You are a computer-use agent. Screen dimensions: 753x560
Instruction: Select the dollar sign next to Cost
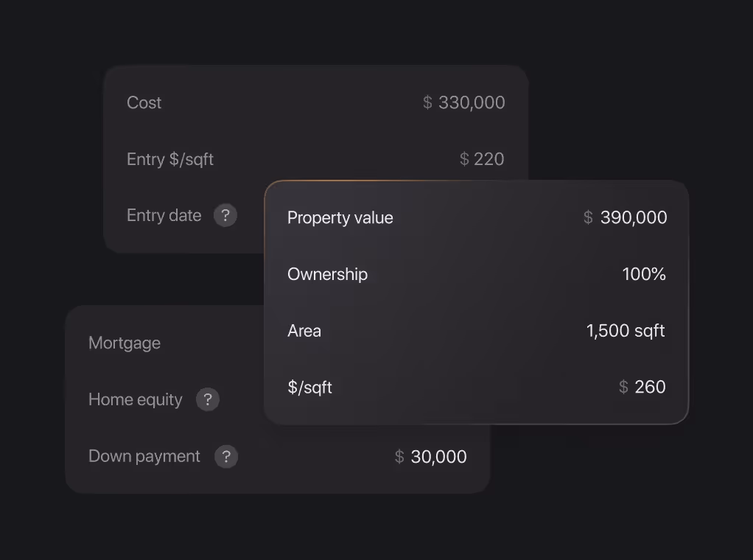[427, 102]
